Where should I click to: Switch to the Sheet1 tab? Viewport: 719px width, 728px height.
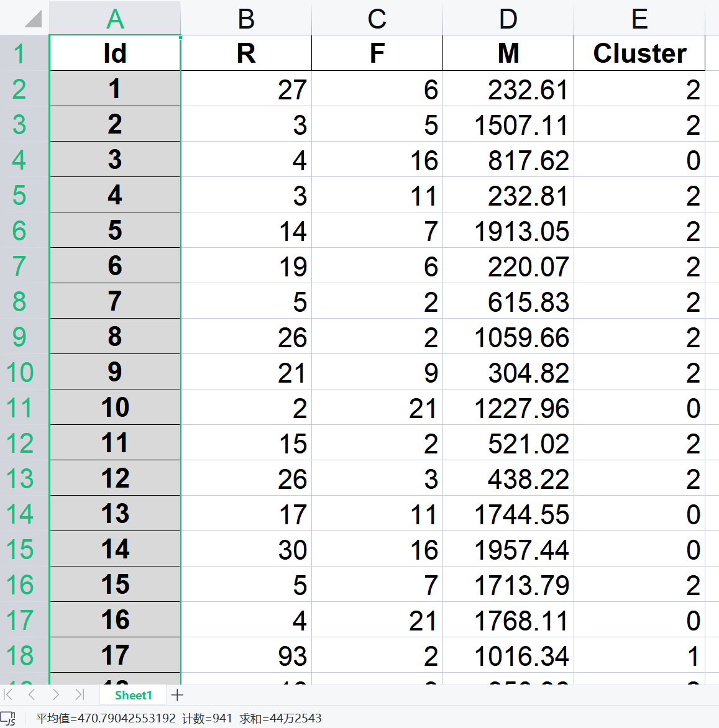133,695
